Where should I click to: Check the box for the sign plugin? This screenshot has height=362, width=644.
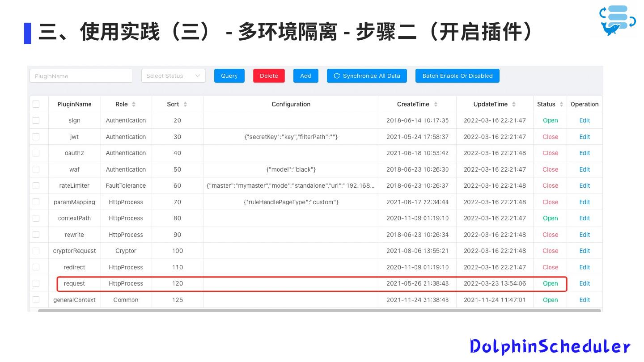pos(36,121)
